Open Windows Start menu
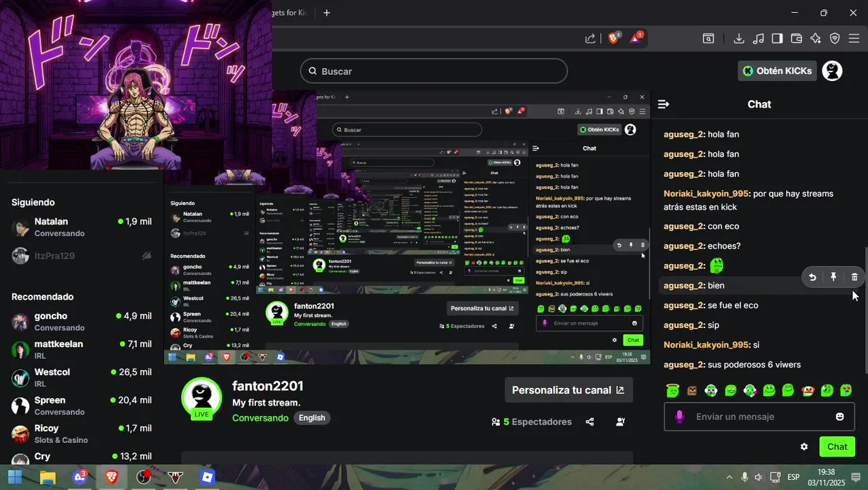Image resolution: width=868 pixels, height=490 pixels. tap(15, 477)
